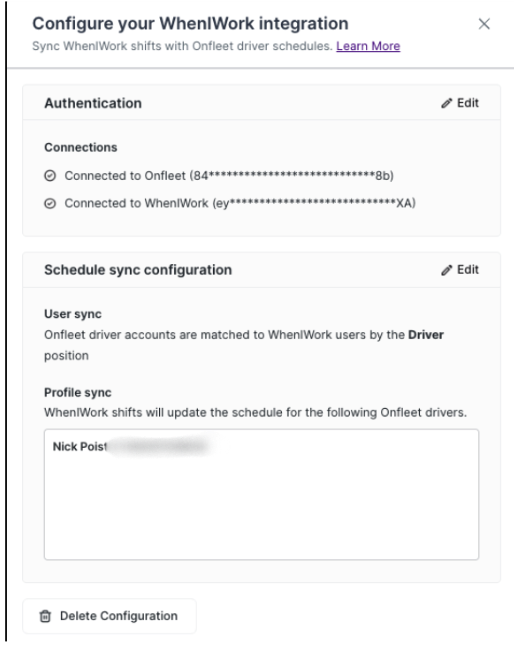
Task: Click the Connections subheading
Action: tap(81, 147)
